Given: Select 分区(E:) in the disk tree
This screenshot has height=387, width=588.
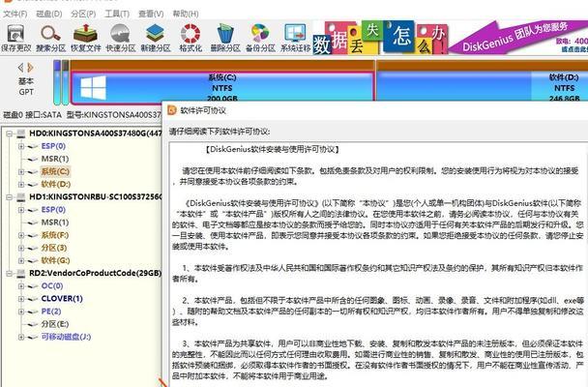Looking at the screenshot, I should tap(55, 324).
